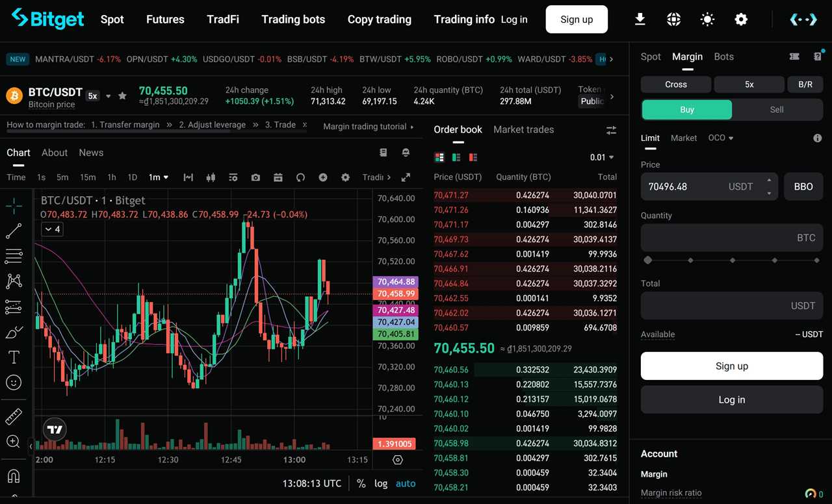The image size is (832, 504).
Task: Open the 1m timeframe dropdown
Action: point(157,177)
